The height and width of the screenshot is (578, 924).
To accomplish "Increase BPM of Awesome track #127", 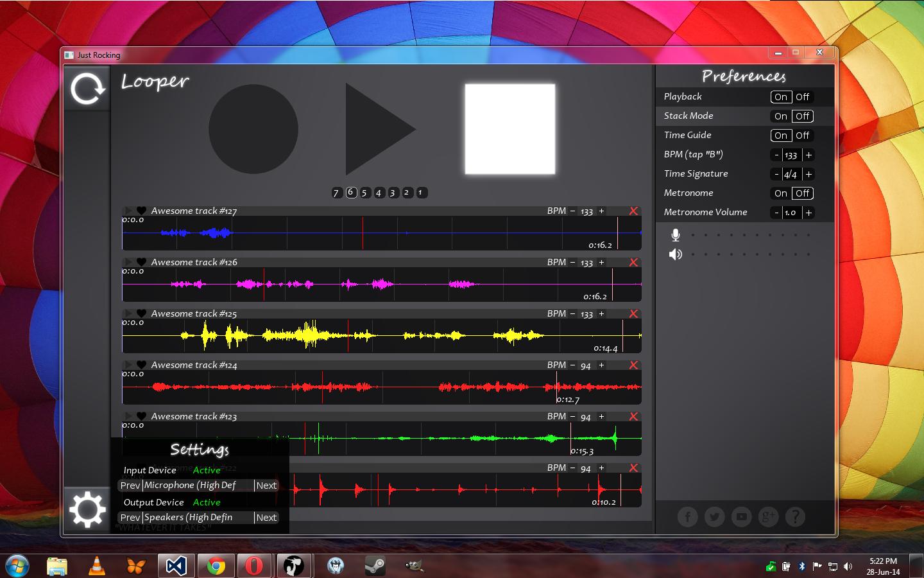I will [601, 211].
